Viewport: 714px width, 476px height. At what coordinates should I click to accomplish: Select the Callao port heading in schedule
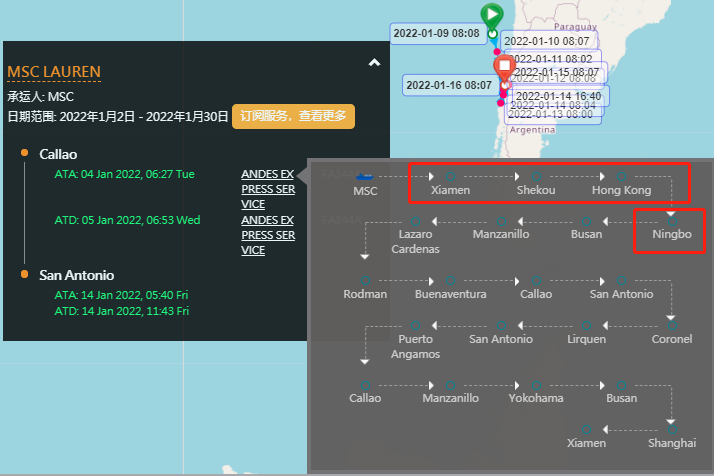(x=58, y=154)
